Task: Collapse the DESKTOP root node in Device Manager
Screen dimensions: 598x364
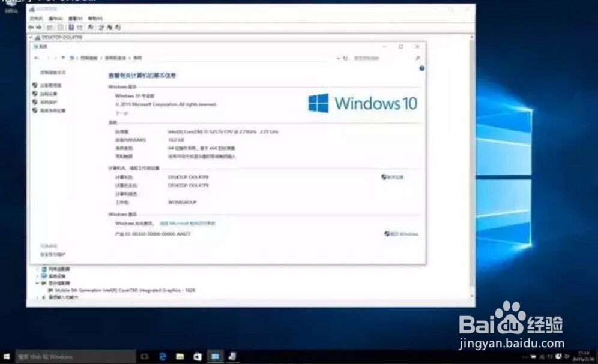Action: pyautogui.click(x=31, y=38)
